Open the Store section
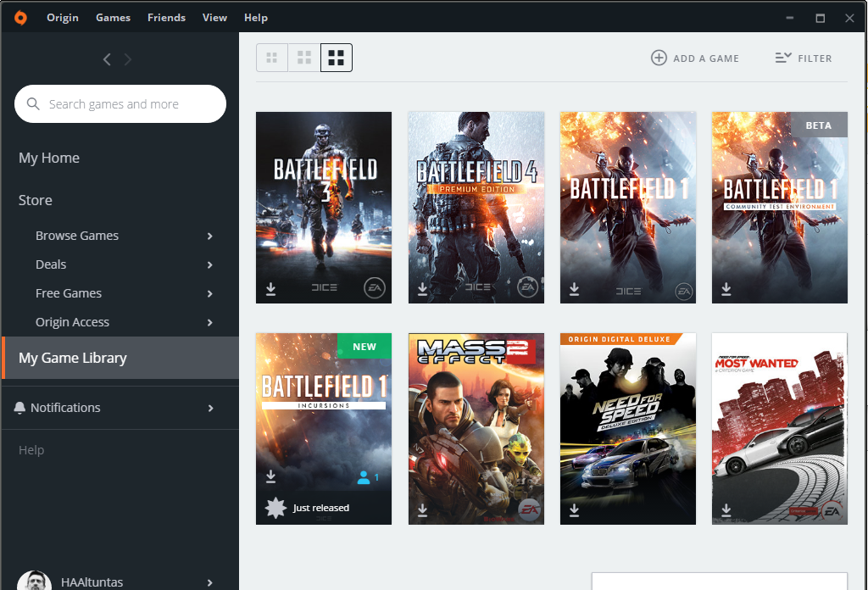Screen dimensions: 868x590 point(36,200)
